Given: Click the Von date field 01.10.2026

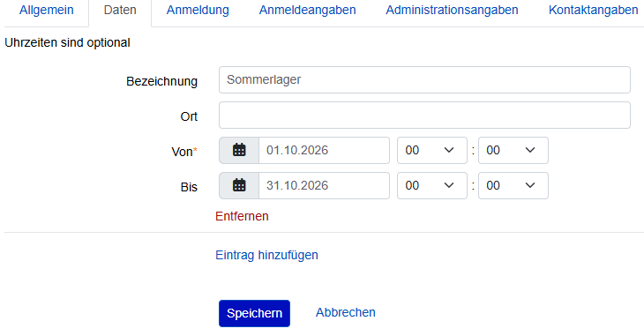Looking at the screenshot, I should pos(324,150).
